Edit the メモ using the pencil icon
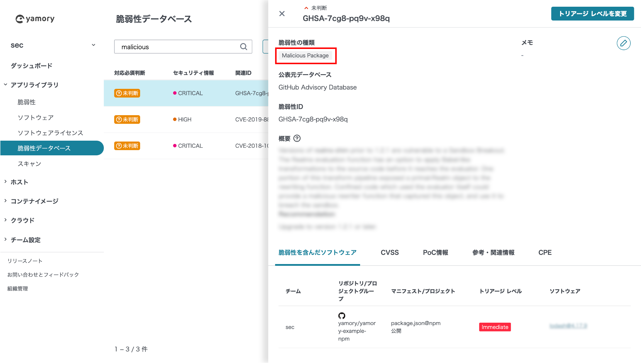Viewport: 641px width, 364px height. (x=624, y=43)
